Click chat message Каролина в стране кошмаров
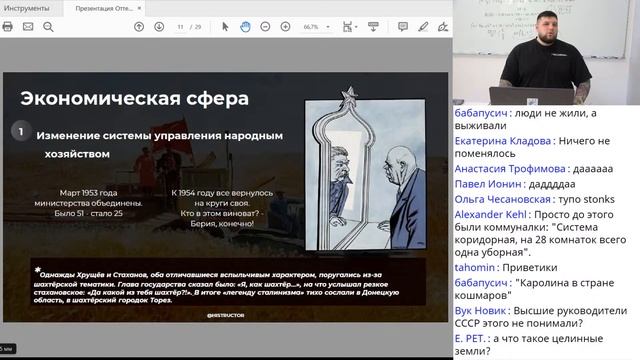 click(x=534, y=289)
